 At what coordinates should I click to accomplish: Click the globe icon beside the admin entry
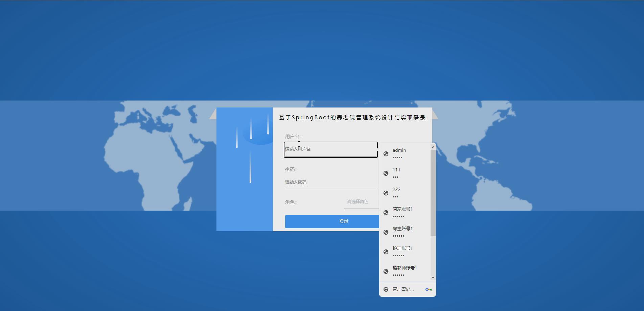click(386, 154)
